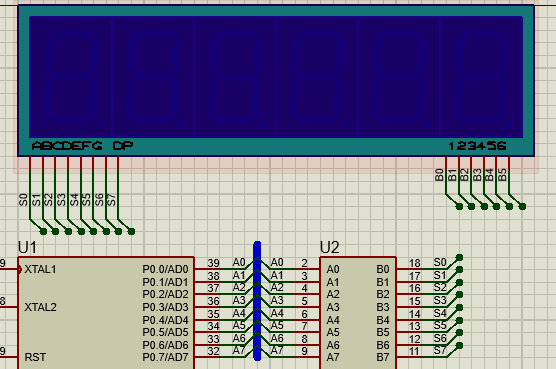The width and height of the screenshot is (556, 369).
Task: Select the vertical B3 wire label under display
Action: [x=477, y=175]
